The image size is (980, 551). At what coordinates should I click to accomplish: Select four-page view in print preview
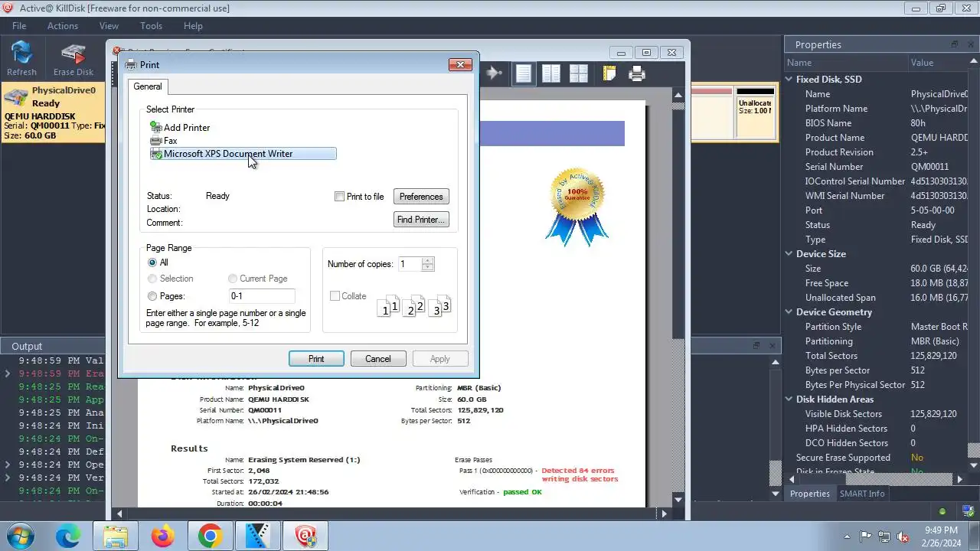(x=579, y=73)
